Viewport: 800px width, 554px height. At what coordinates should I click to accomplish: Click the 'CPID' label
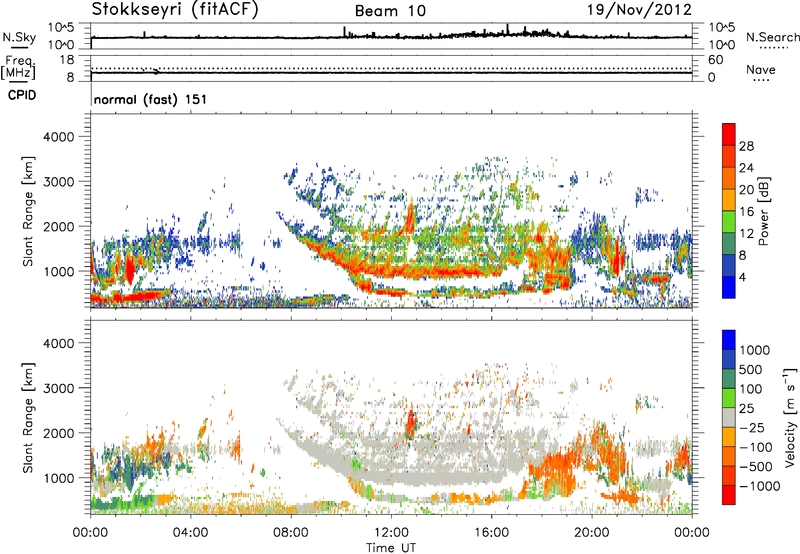(x=22, y=95)
